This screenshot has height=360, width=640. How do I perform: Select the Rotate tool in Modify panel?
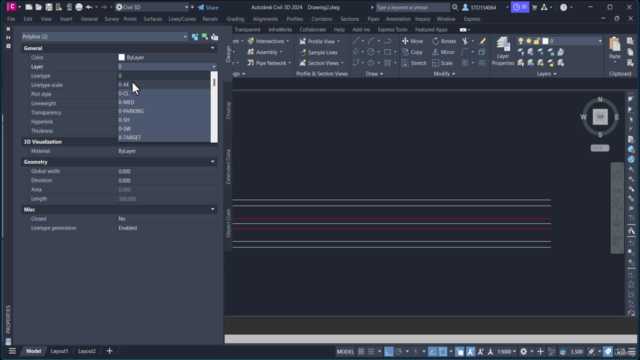444,41
